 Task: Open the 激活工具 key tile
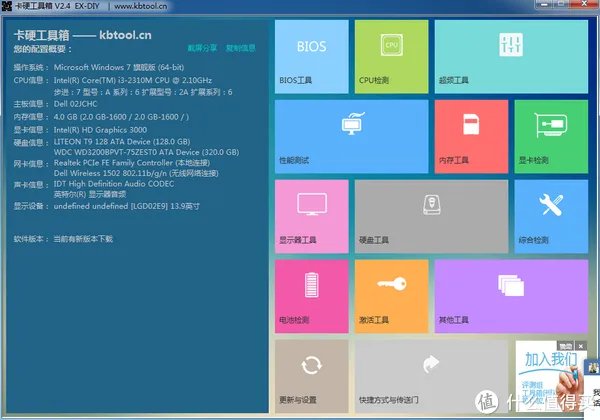[x=391, y=296]
